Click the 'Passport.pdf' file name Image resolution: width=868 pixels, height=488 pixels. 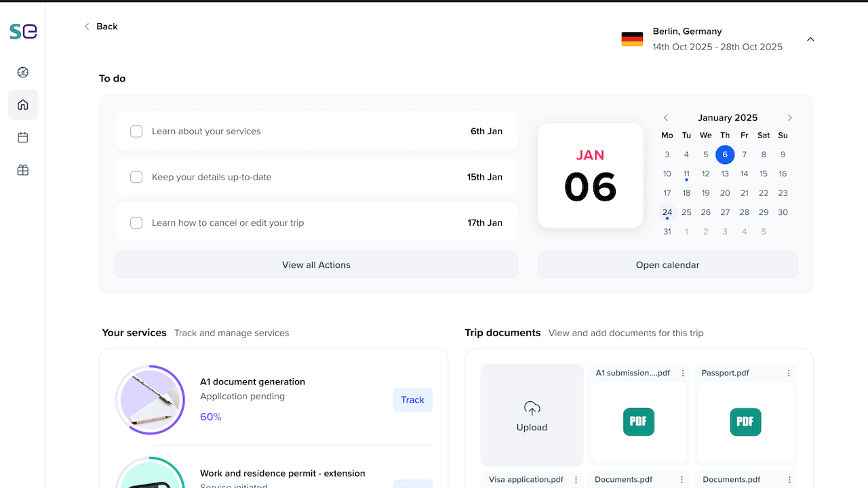tap(726, 373)
